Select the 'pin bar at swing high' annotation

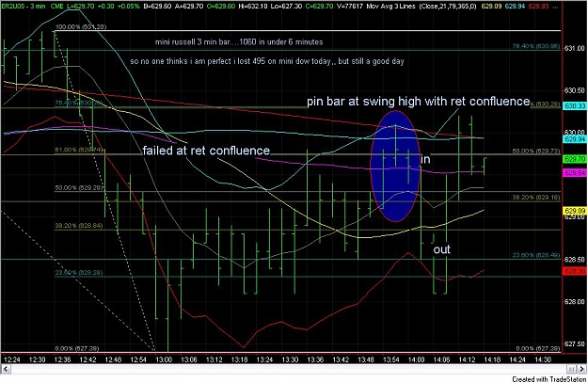click(418, 101)
